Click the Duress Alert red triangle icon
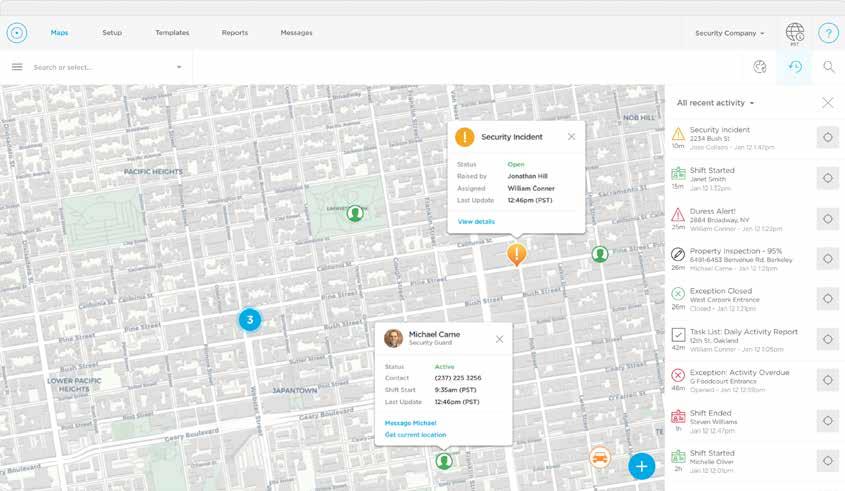Screen dimensions: 845x491 coord(678,215)
